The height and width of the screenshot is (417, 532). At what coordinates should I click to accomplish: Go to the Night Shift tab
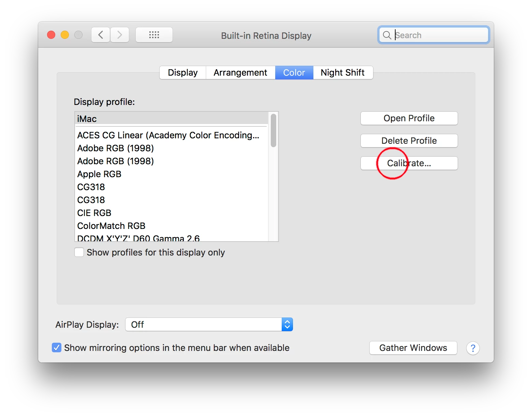pyautogui.click(x=343, y=73)
